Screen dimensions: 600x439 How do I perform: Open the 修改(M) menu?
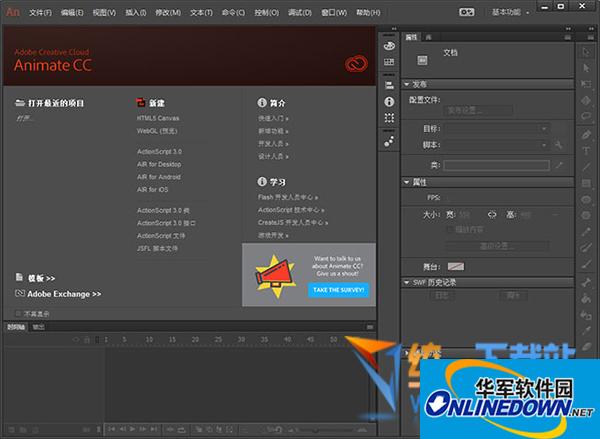coord(168,13)
